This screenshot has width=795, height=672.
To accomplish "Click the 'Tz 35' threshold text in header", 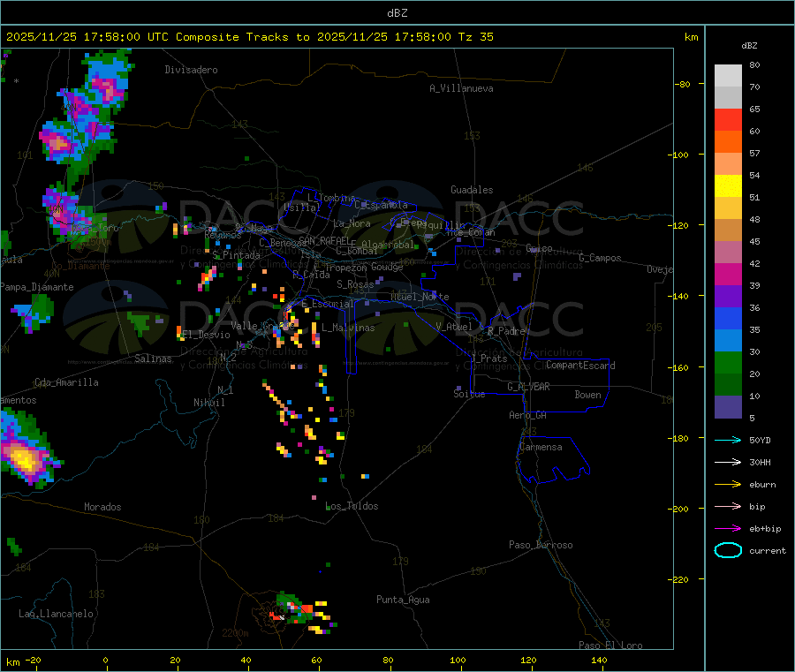I will 475,37.
